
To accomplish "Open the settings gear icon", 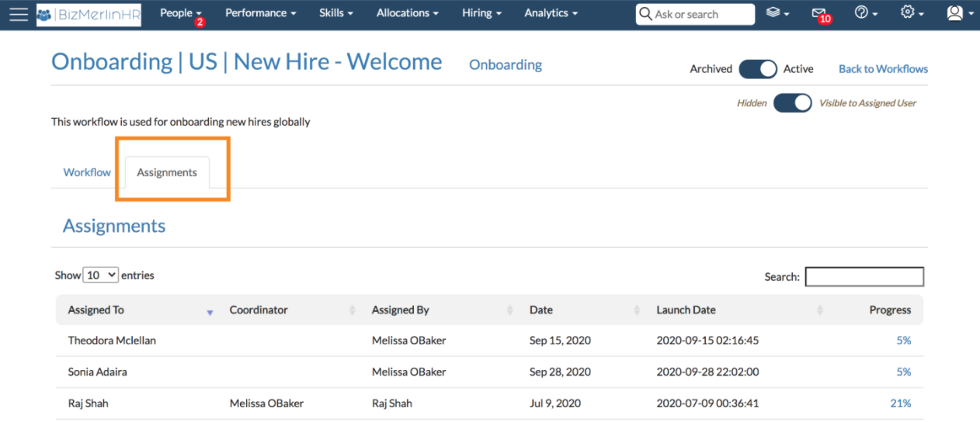I will 912,13.
